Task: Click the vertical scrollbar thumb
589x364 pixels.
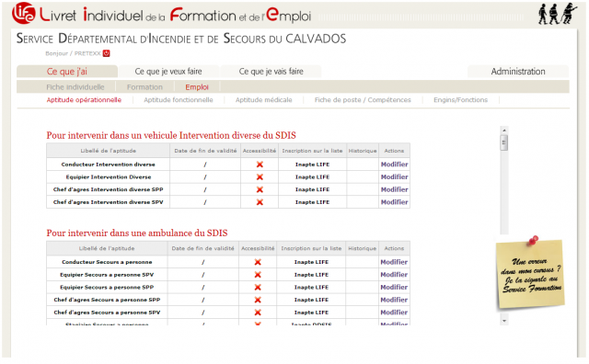Action: [504, 143]
